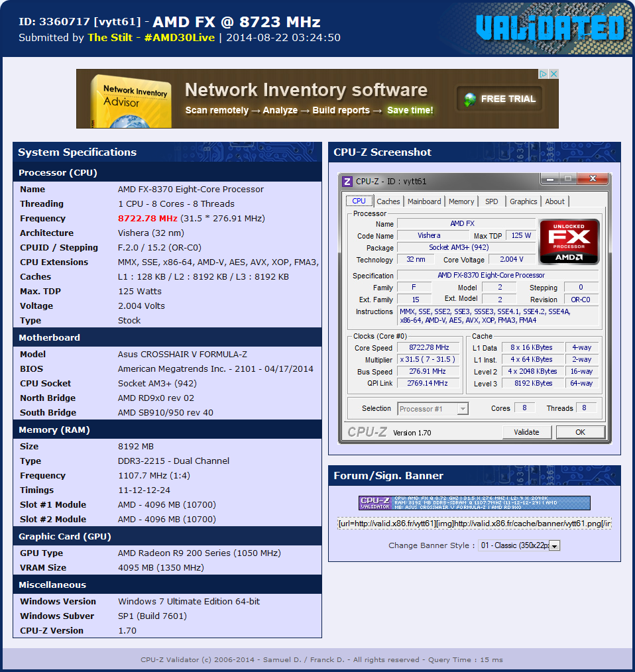The width and height of the screenshot is (635, 672).
Task: Click the Network Inventory Advisor box image
Action: point(131,101)
